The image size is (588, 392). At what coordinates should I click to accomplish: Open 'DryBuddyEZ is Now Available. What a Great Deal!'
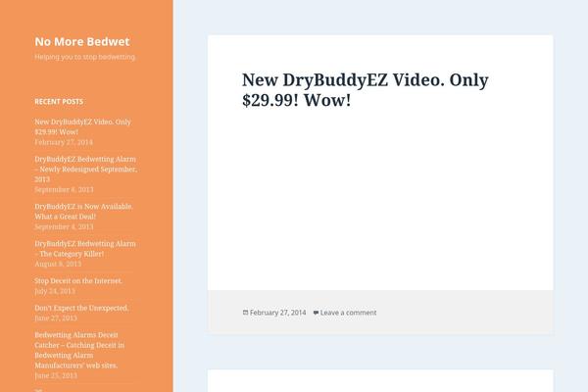click(83, 212)
